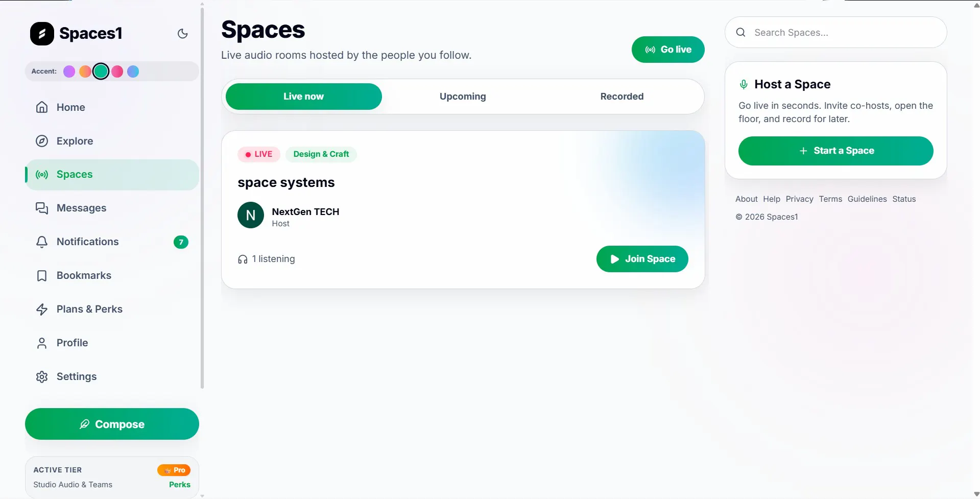Click the Compose button
The height and width of the screenshot is (499, 980).
(112, 424)
